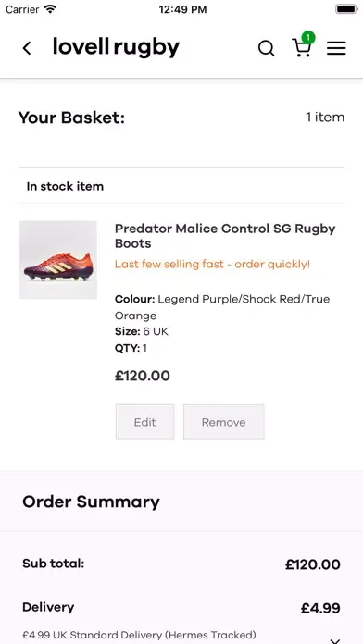Expand the delivery options chevron
The image size is (363, 644).
point(335,640)
